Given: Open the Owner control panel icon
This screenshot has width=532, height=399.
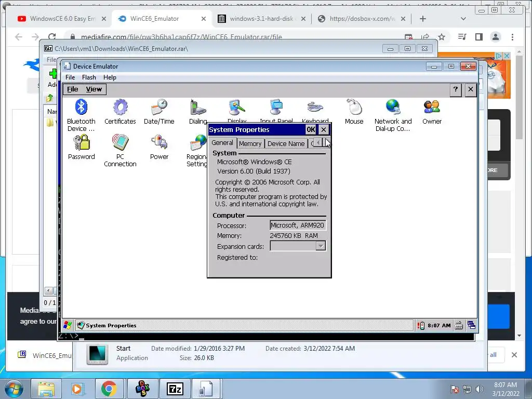Looking at the screenshot, I should pyautogui.click(x=432, y=112).
